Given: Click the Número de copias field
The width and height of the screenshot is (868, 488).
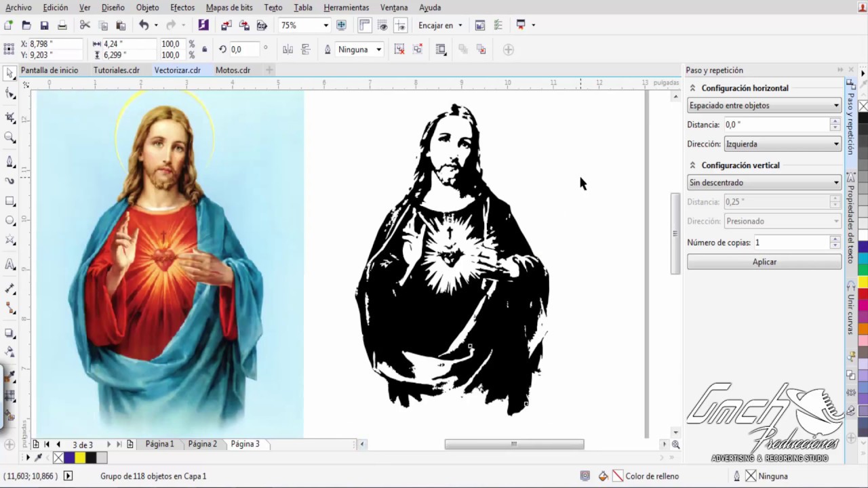Looking at the screenshot, I should click(791, 242).
